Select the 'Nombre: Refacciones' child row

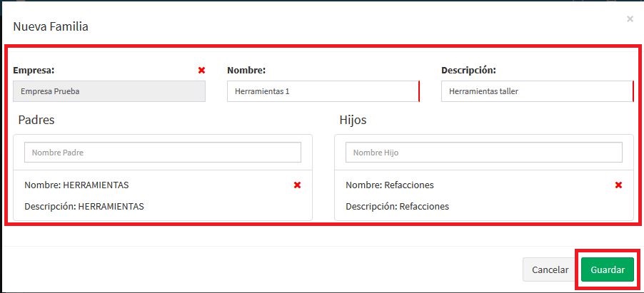(x=390, y=185)
